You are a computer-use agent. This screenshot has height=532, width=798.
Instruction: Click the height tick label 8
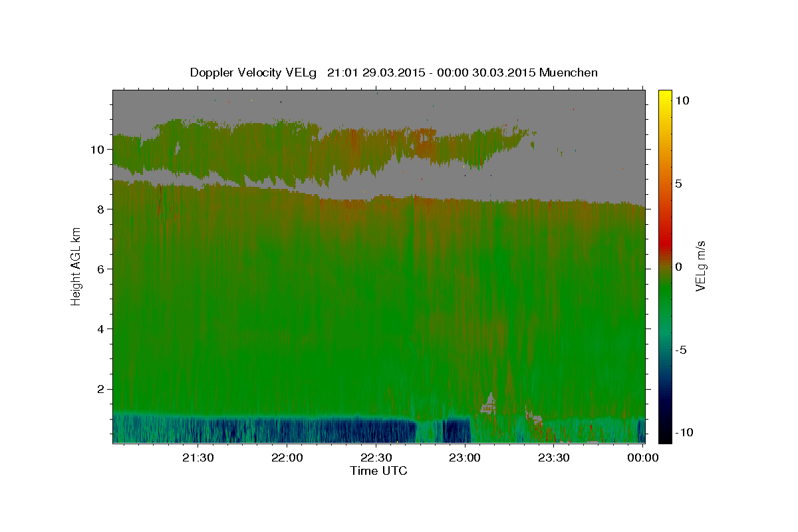(x=100, y=209)
